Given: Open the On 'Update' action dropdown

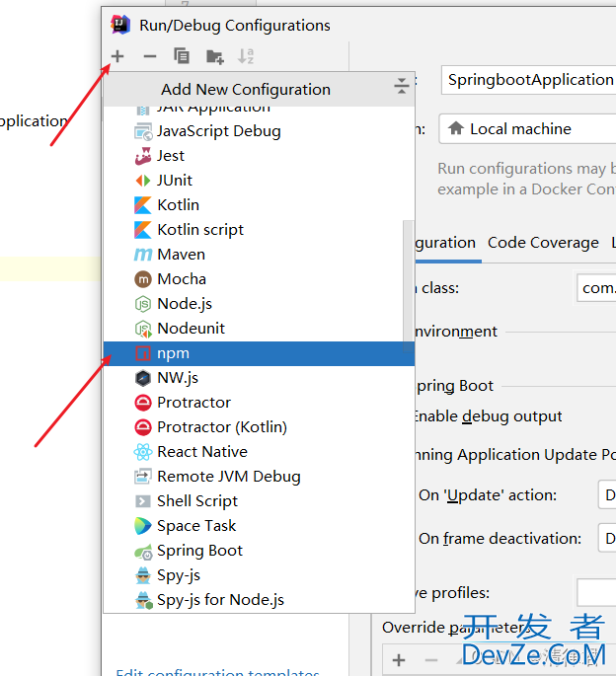Looking at the screenshot, I should pyautogui.click(x=607, y=495).
